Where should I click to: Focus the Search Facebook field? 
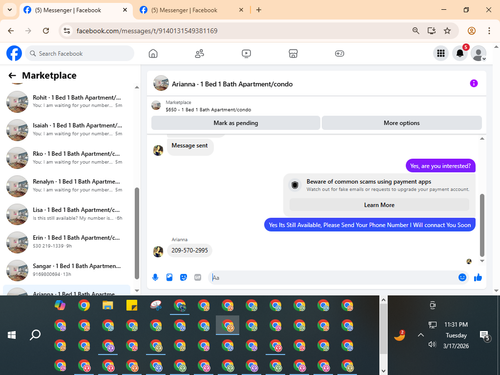(x=80, y=53)
